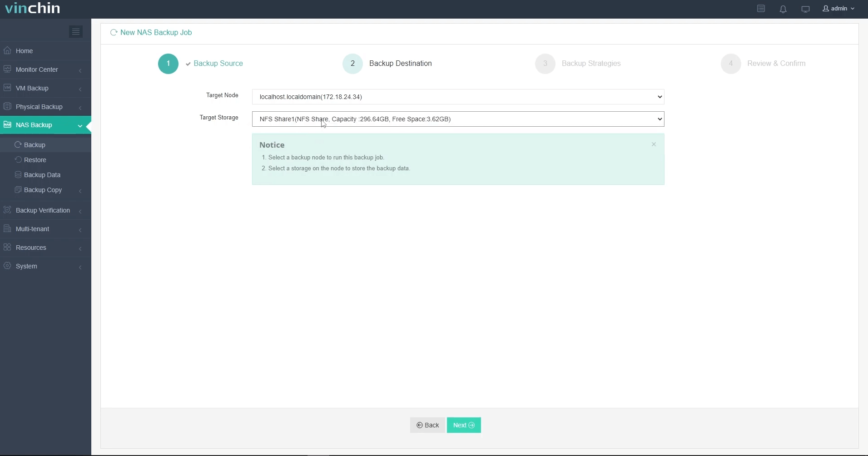Image resolution: width=868 pixels, height=456 pixels.
Task: Click the Multi-tenant icon
Action: [7, 228]
